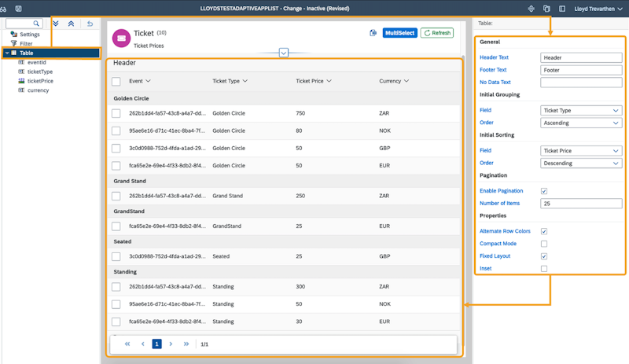Image resolution: width=629 pixels, height=364 pixels.
Task: Go to previous page in pagination
Action: coord(143,344)
